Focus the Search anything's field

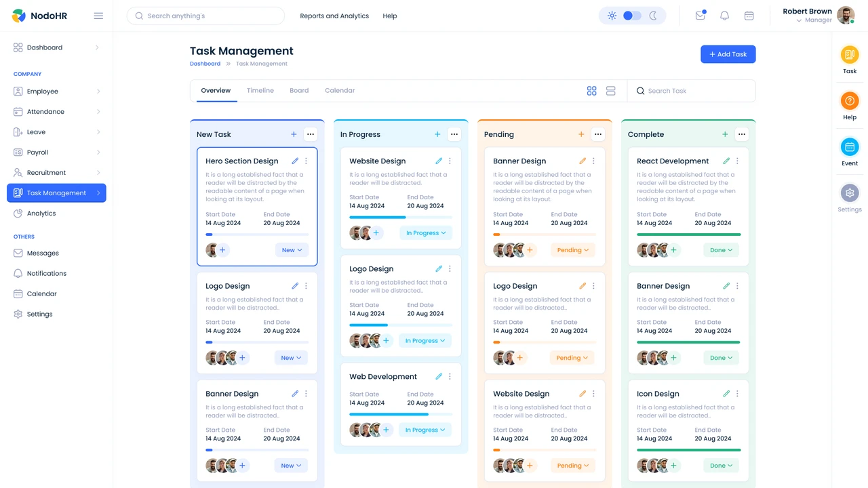pyautogui.click(x=205, y=16)
